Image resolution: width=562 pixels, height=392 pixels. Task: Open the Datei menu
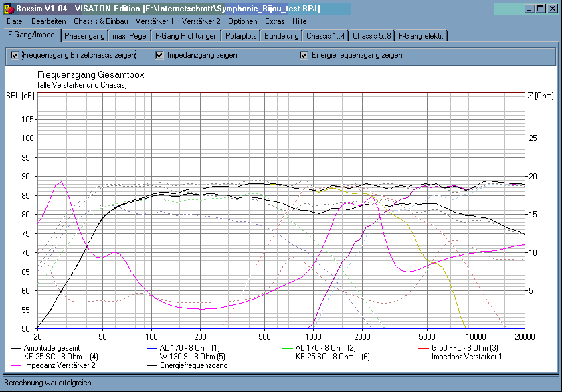(15, 21)
